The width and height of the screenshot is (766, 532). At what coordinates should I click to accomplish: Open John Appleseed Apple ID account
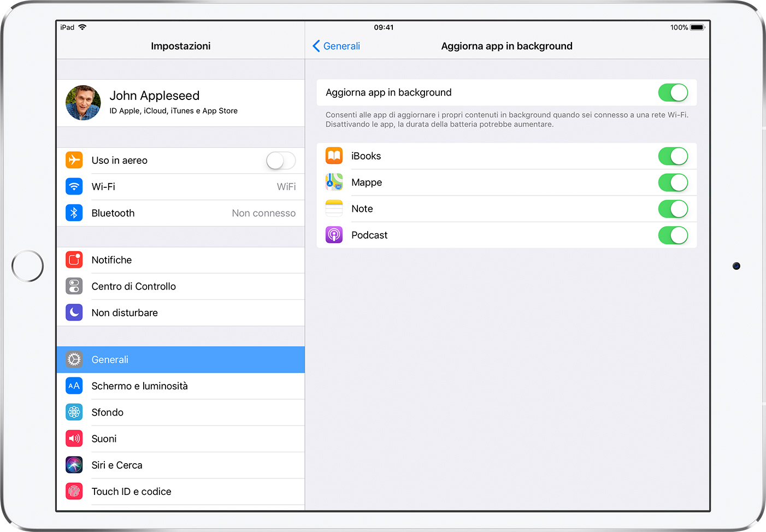[181, 103]
